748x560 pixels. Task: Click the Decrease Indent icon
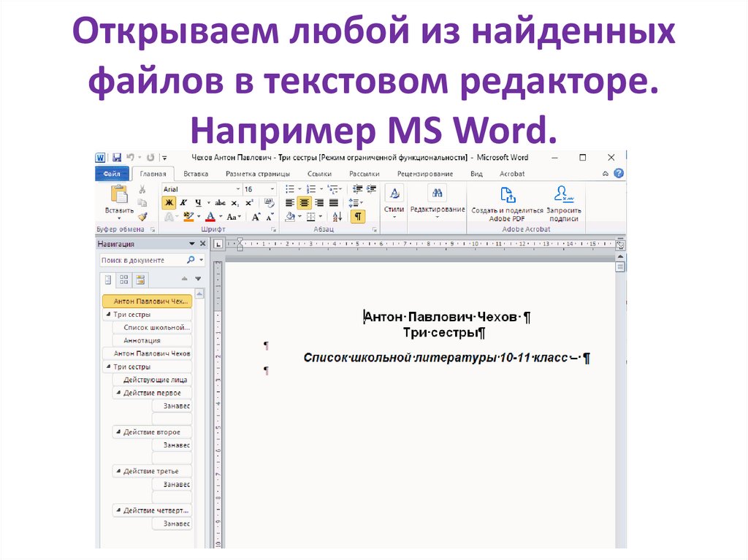tap(357, 189)
